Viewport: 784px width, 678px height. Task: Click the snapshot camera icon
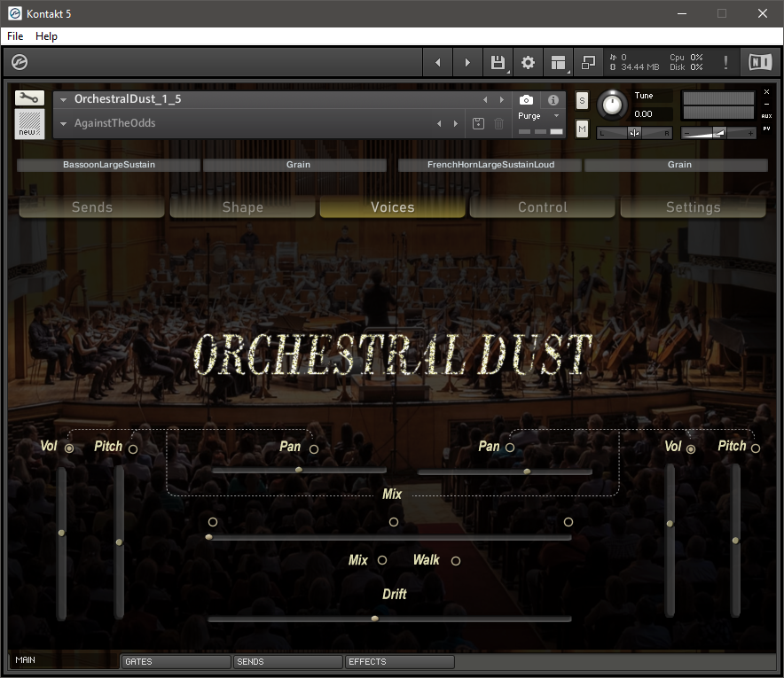coord(526,100)
